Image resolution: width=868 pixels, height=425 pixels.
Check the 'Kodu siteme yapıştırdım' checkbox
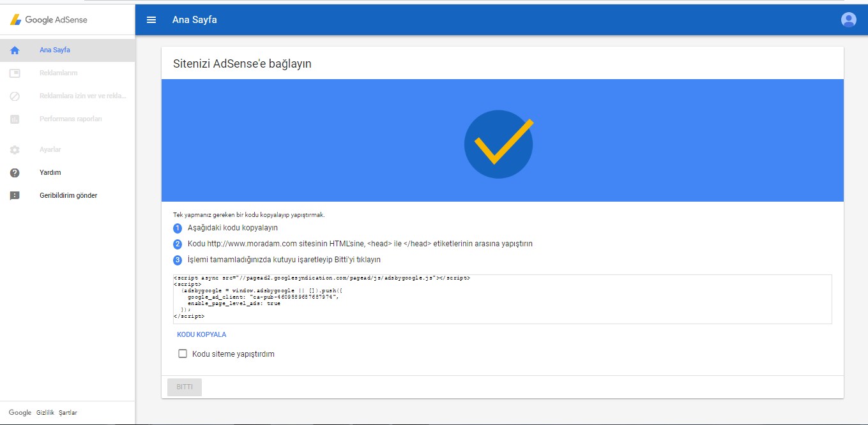(x=183, y=354)
